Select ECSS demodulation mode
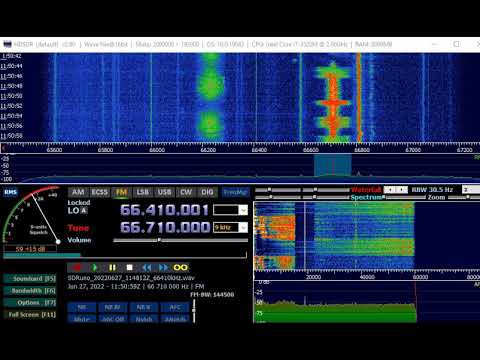Image resolution: width=480 pixels, height=360 pixels. pyautogui.click(x=99, y=192)
